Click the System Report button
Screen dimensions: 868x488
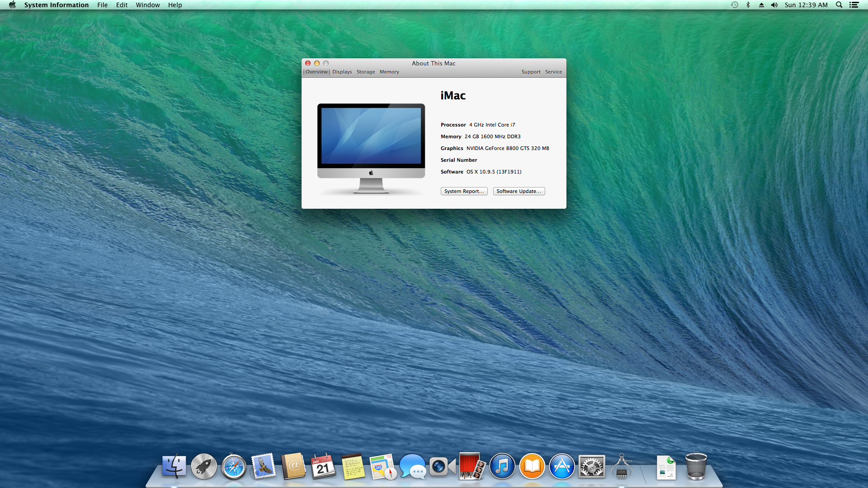pos(464,191)
